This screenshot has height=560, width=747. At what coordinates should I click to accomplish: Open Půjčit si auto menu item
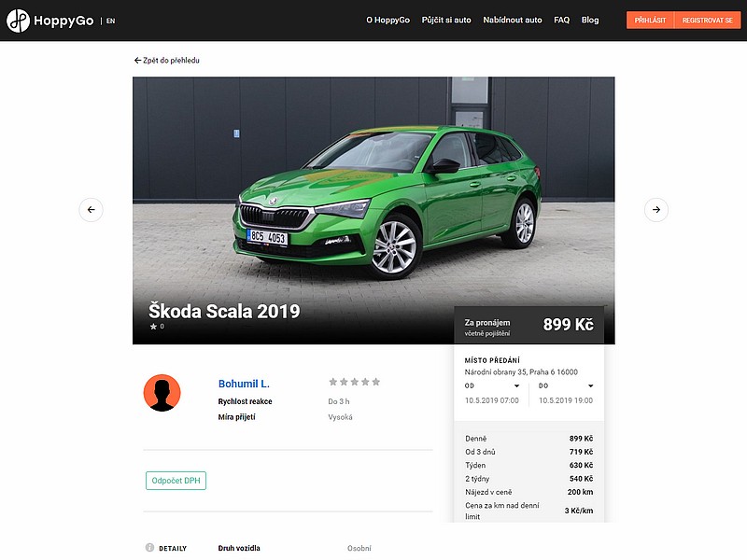446,20
